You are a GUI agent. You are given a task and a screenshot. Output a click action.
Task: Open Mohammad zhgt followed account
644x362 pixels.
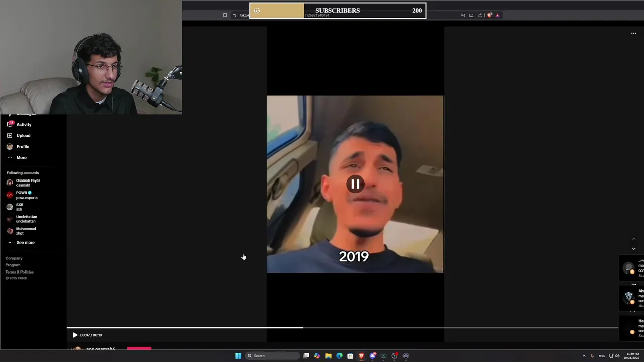[x=21, y=231]
